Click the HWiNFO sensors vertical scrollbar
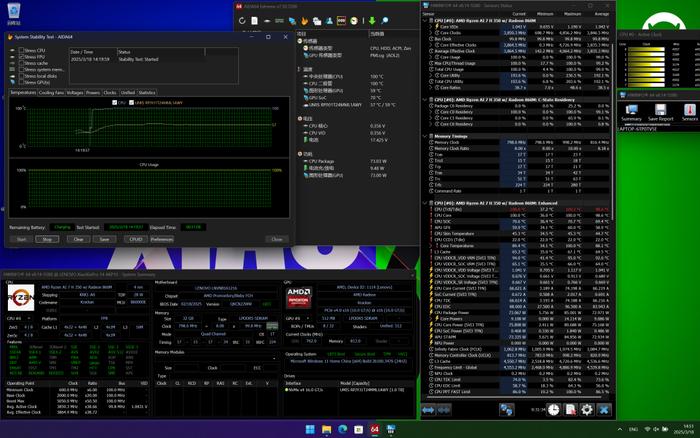Screen dimensions: 700x438 pyautogui.click(x=613, y=134)
